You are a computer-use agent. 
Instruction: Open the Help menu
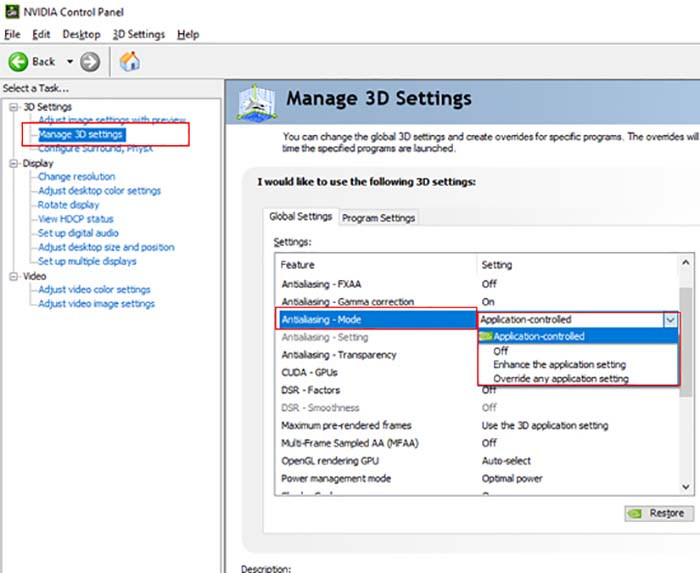click(188, 34)
